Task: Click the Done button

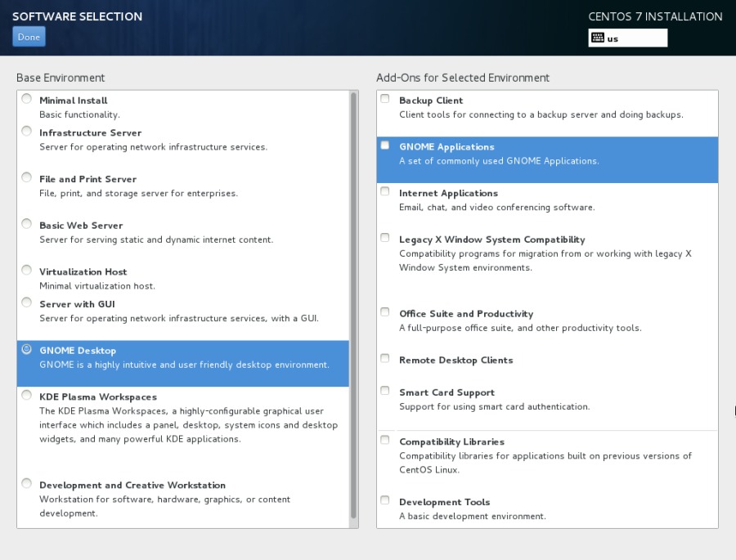Action: (29, 37)
